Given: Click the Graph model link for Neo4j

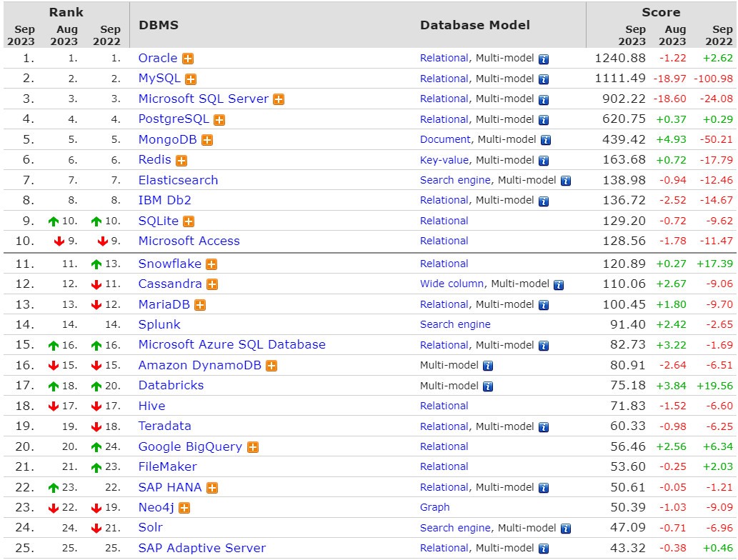Looking at the screenshot, I should click(x=434, y=507).
